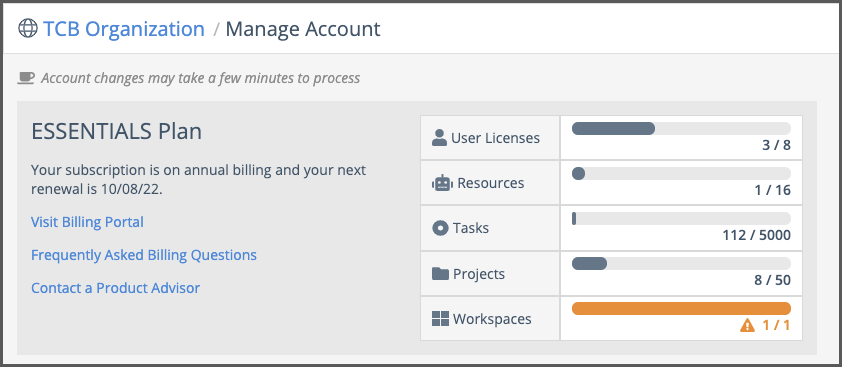Viewport: 842px width, 367px height.
Task: Open Frequently Asked Billing Questions
Action: pyautogui.click(x=144, y=255)
